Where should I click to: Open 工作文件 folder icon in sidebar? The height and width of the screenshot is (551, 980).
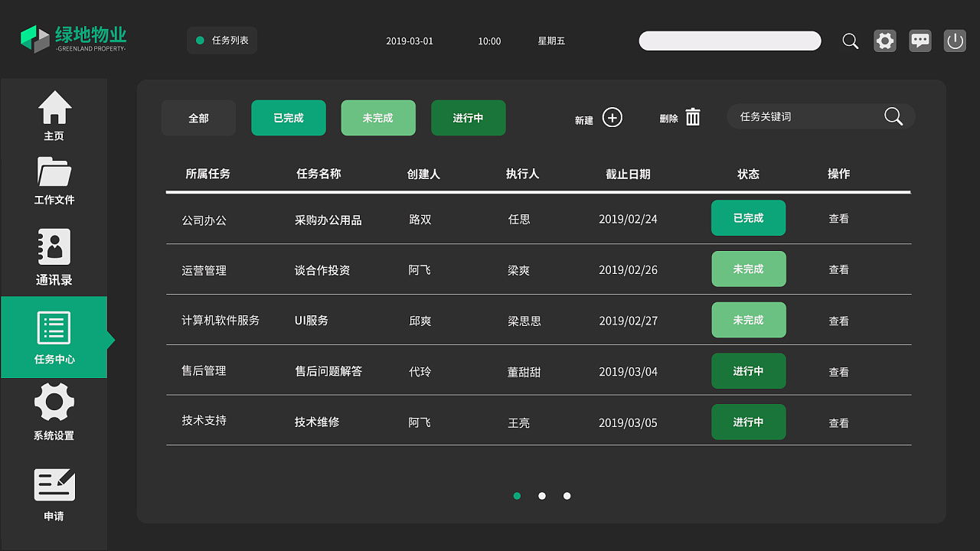tap(54, 171)
